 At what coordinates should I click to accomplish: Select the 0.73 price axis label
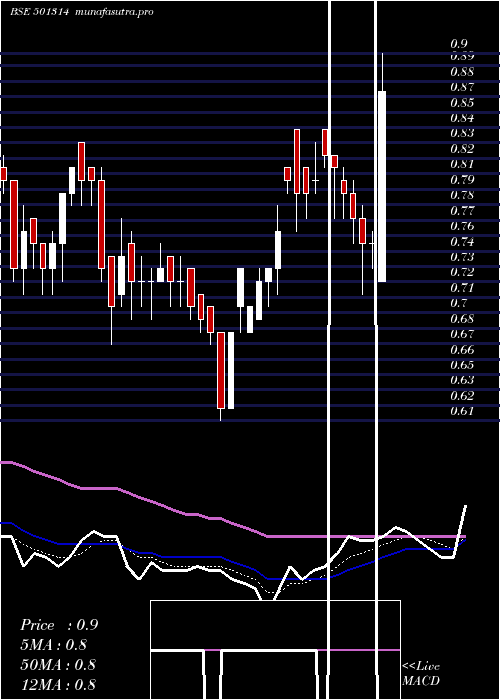tap(462, 257)
